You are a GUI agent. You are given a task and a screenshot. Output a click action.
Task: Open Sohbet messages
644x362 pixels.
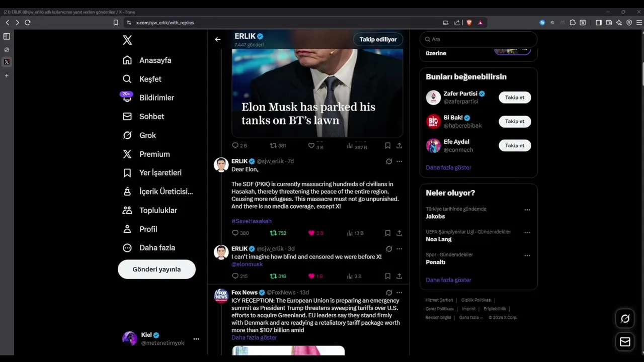tap(143, 116)
